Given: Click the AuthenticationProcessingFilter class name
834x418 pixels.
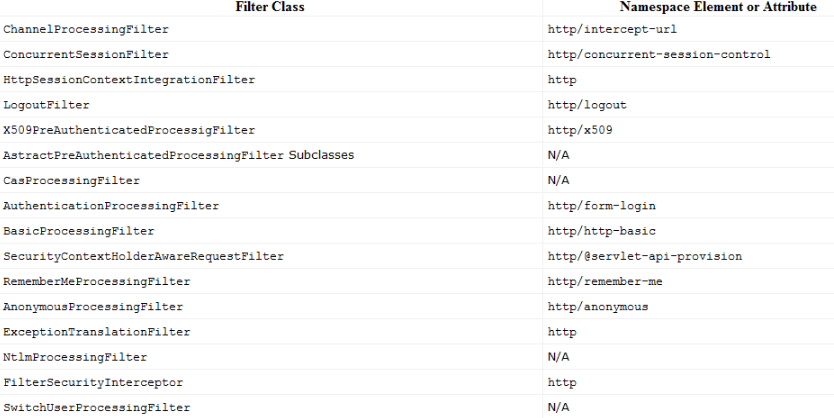Looking at the screenshot, I should click(x=111, y=206).
